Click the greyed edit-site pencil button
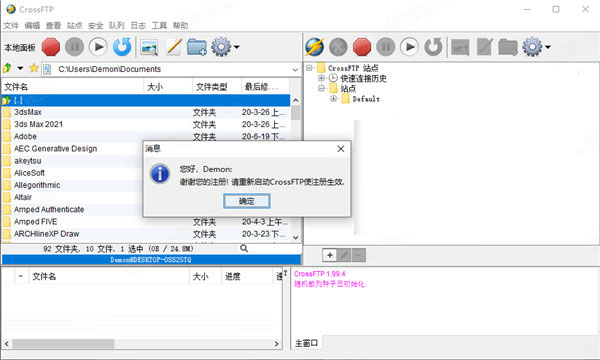Image resolution: width=600 pixels, height=360 pixels. [x=344, y=255]
